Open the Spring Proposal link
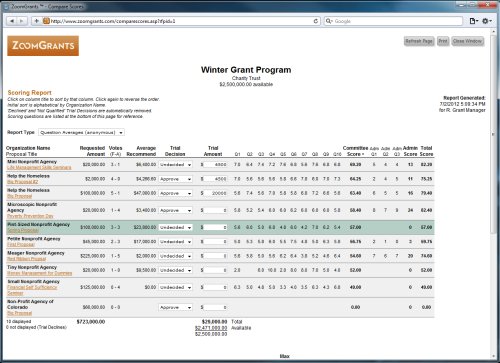The height and width of the screenshot is (363, 500). tap(23, 230)
